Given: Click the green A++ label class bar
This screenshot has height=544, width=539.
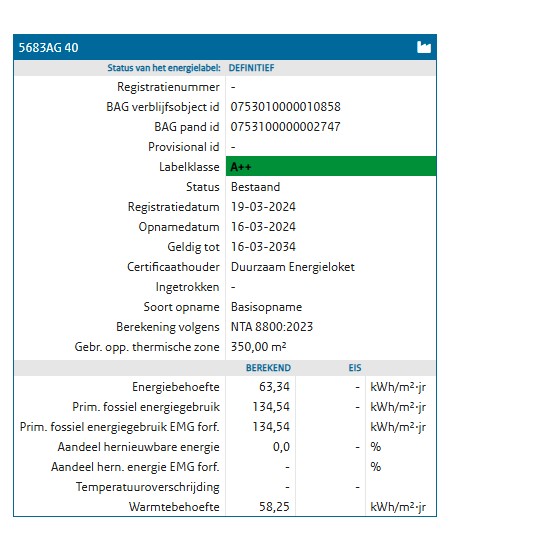Looking at the screenshot, I should tap(331, 167).
